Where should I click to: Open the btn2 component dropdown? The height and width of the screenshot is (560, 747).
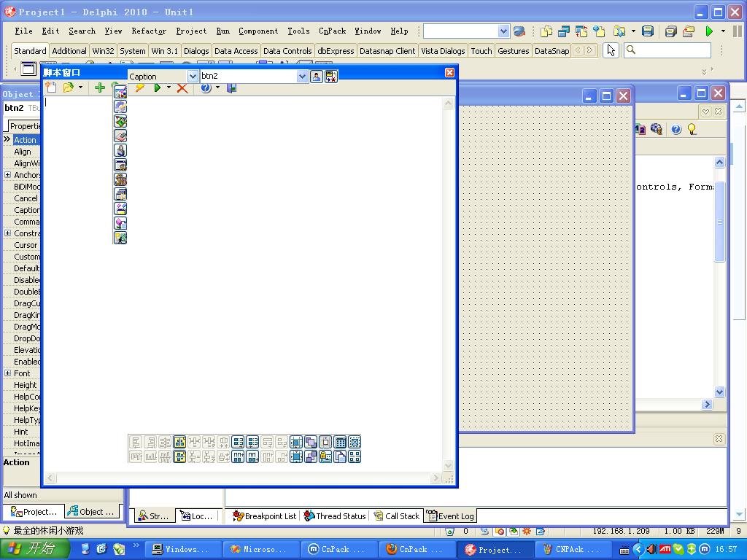point(302,77)
